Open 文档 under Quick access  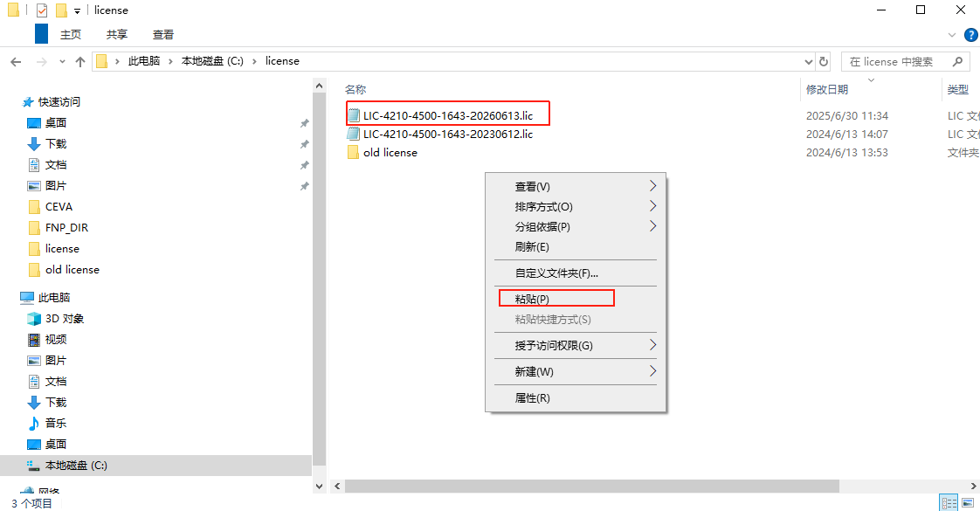click(x=56, y=165)
